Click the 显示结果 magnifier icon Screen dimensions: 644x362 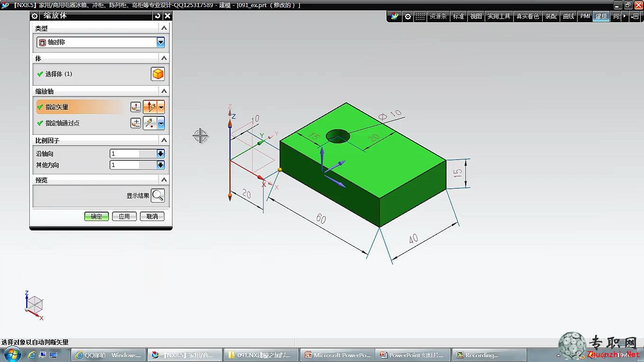158,195
